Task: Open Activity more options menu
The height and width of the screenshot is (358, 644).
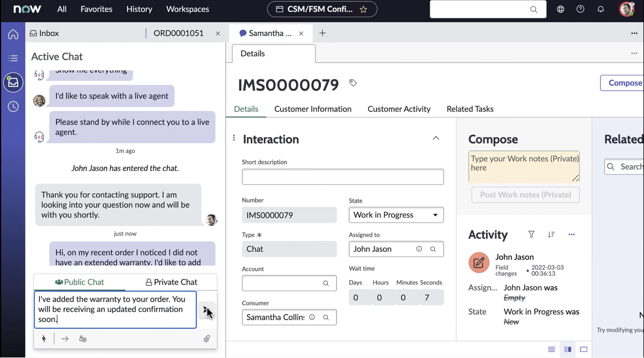Action: tap(571, 234)
